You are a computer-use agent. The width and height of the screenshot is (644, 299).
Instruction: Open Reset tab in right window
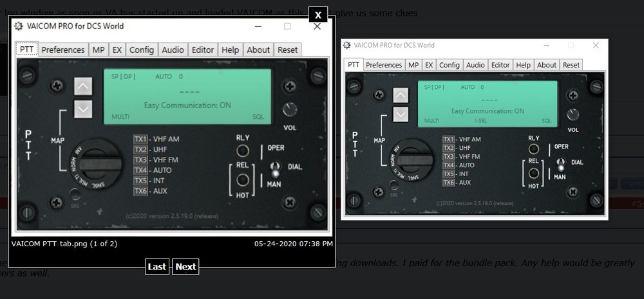coord(571,65)
